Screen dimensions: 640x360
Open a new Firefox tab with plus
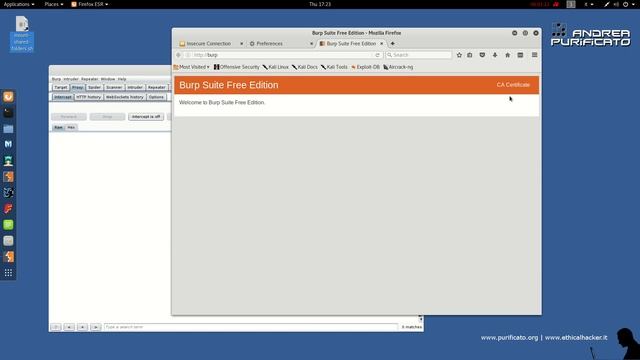pyautogui.click(x=393, y=43)
